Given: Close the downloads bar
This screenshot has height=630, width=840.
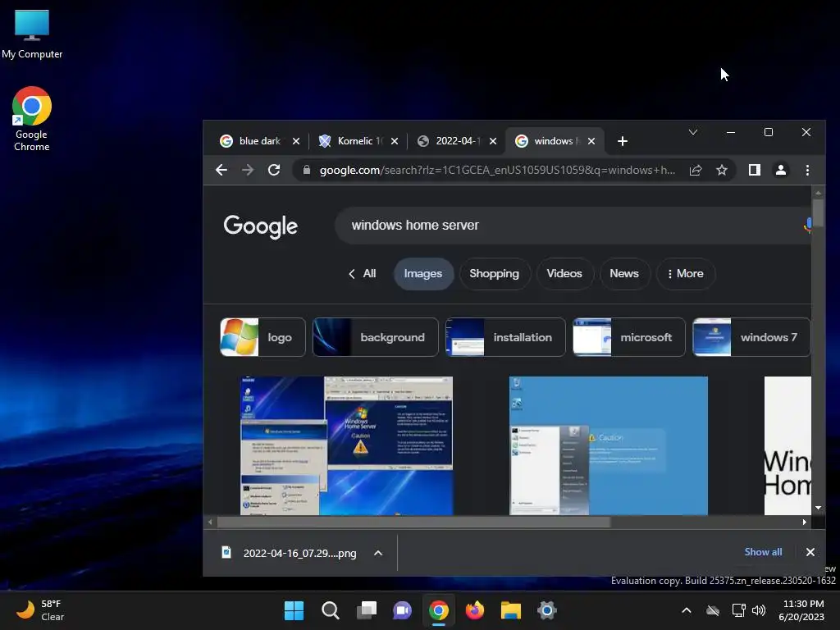Looking at the screenshot, I should coord(810,552).
